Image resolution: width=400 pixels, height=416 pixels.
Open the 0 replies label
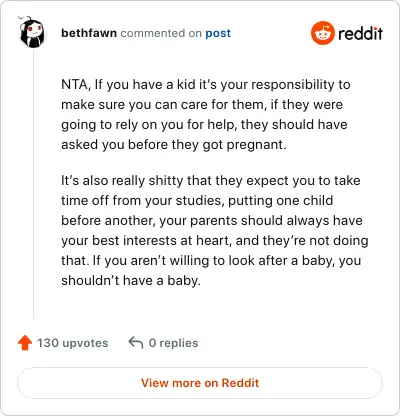tap(173, 343)
